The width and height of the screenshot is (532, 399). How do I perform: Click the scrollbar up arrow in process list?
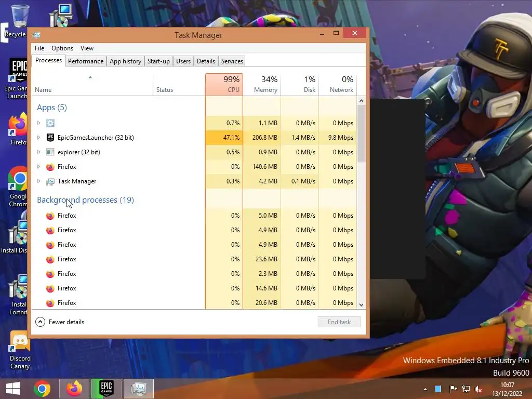point(362,101)
